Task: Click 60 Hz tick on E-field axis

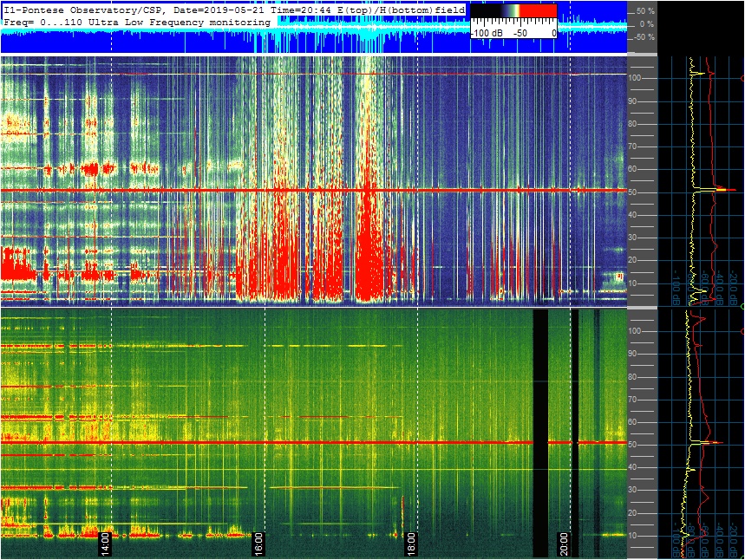Action: (633, 169)
